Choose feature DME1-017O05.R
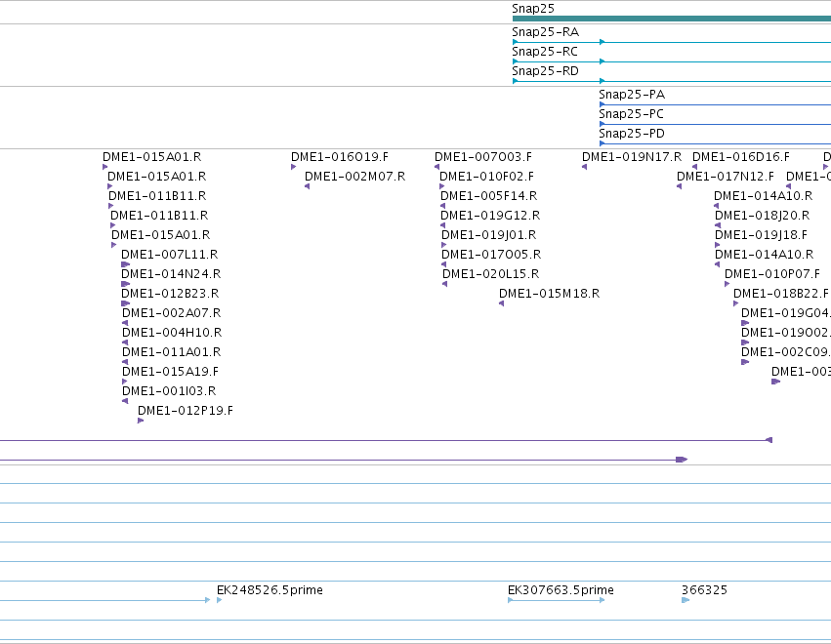 [491, 255]
